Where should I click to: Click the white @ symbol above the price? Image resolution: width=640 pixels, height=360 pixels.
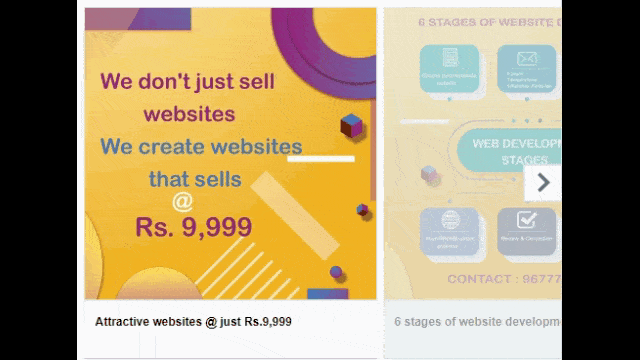pyautogui.click(x=182, y=202)
